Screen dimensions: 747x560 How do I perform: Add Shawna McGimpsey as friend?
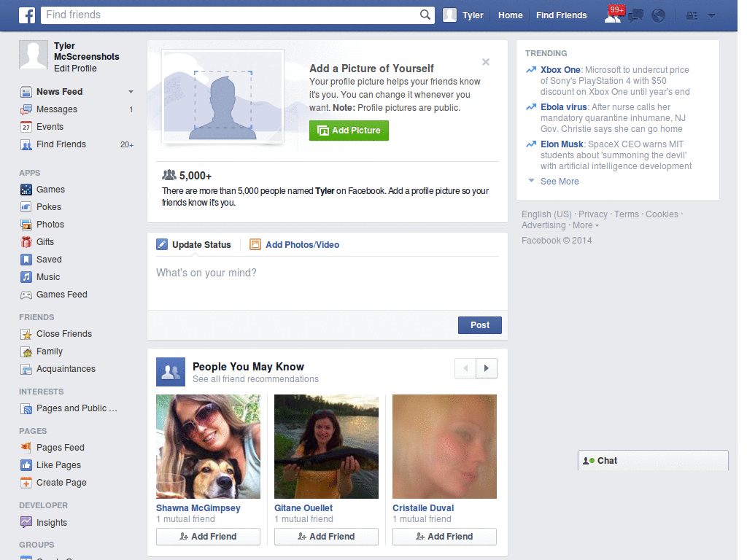208,537
